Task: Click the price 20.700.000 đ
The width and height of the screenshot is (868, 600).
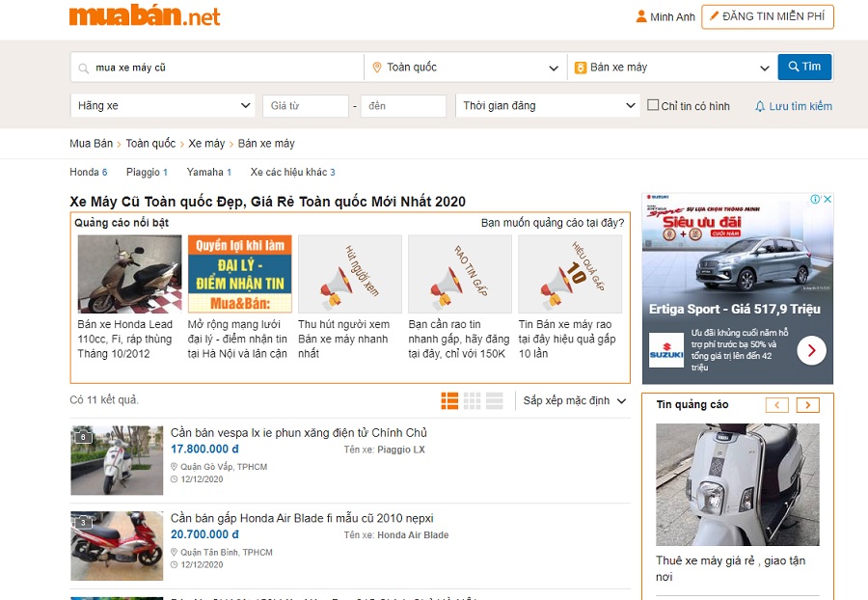Action: click(204, 534)
